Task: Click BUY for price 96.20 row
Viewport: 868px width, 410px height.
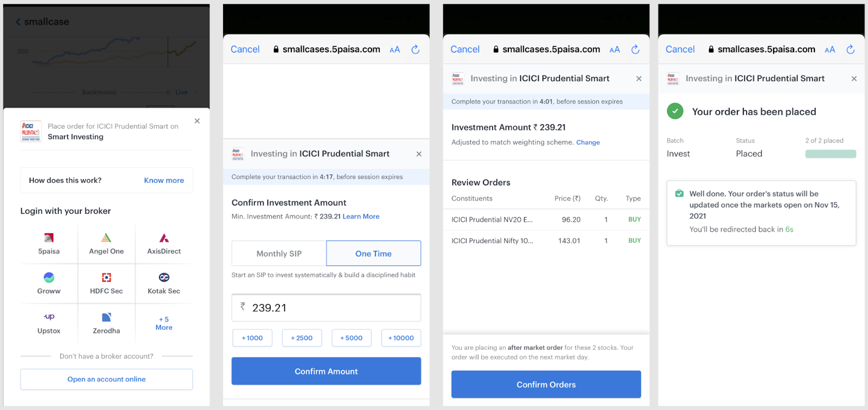Action: tap(635, 219)
